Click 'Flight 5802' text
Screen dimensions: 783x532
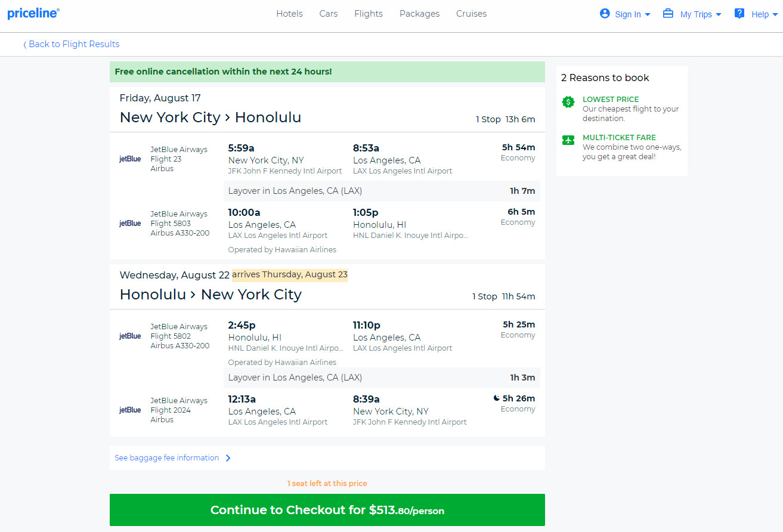171,336
